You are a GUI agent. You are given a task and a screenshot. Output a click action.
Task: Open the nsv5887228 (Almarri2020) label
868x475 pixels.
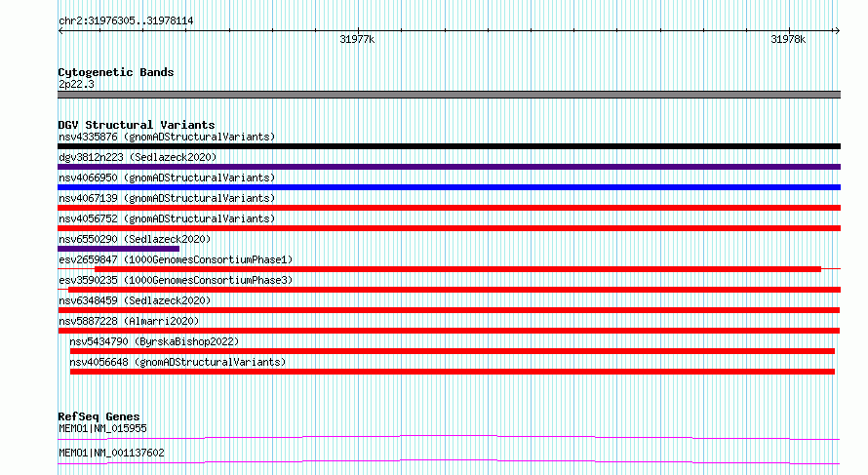point(129,321)
